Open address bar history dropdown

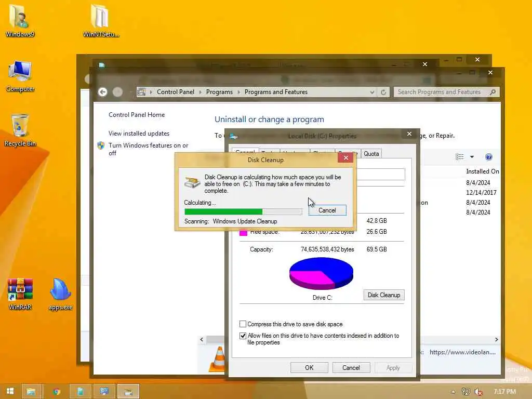372,92
